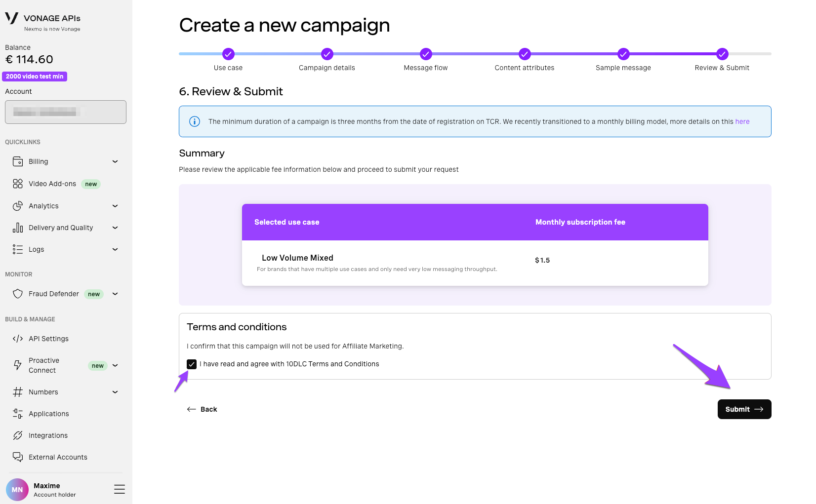Screen dimensions: 816x504
Task: Click the External Accounts chat icon
Action: click(18, 457)
